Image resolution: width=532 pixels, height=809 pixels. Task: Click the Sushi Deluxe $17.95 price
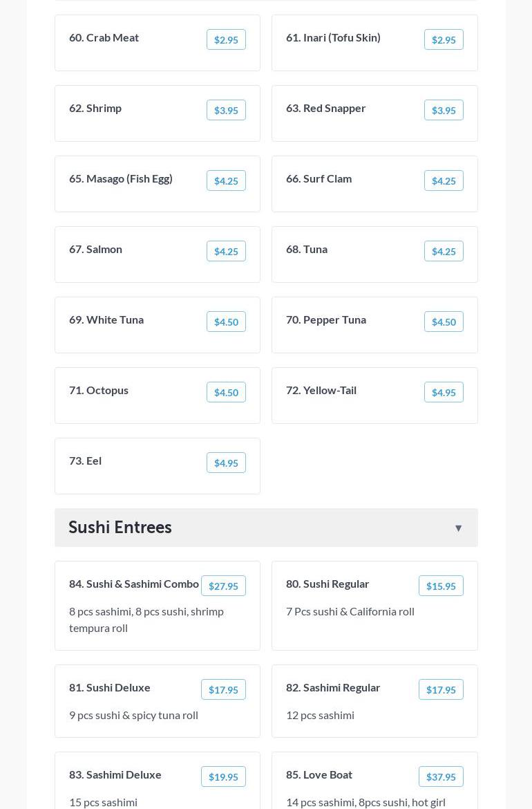(x=223, y=690)
